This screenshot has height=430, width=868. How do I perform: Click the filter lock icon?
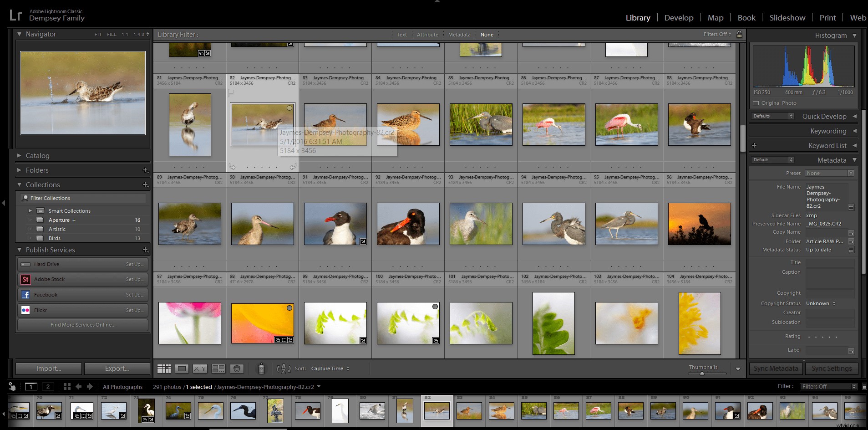(739, 34)
